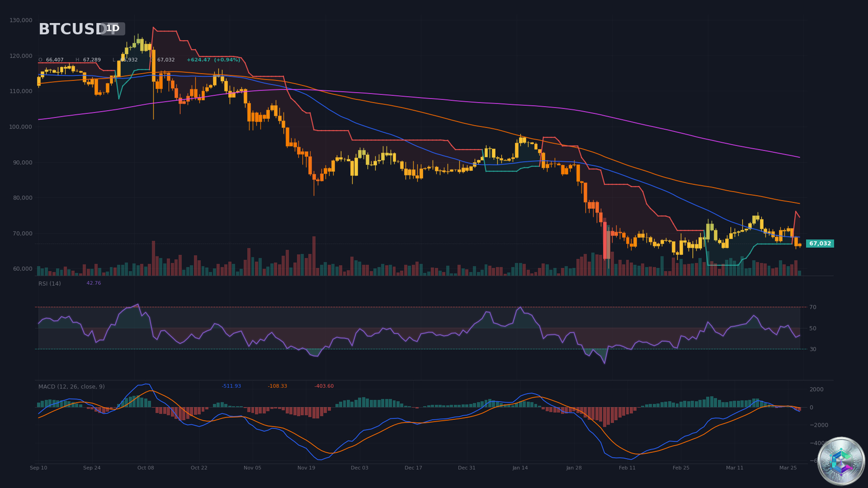868x488 pixels.
Task: Click the blue MACD value -511.93
Action: point(233,386)
